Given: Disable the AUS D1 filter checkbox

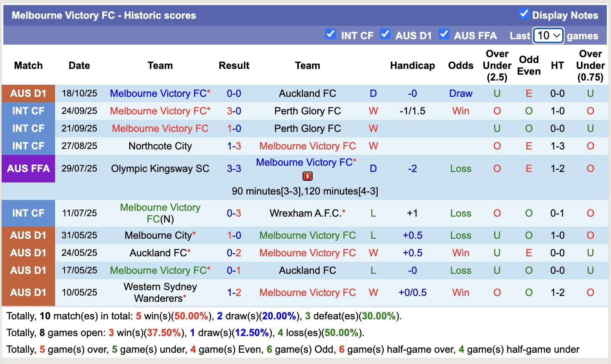Looking at the screenshot, I should pyautogui.click(x=385, y=34).
